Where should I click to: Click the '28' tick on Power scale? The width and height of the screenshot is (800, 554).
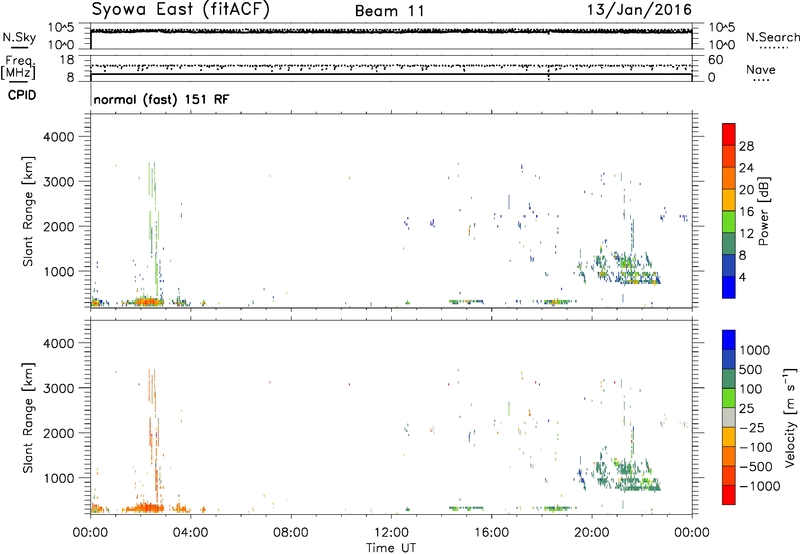746,146
